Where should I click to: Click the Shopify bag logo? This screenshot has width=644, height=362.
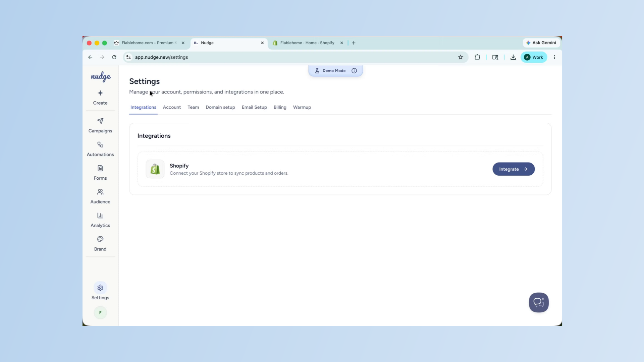pos(155,169)
